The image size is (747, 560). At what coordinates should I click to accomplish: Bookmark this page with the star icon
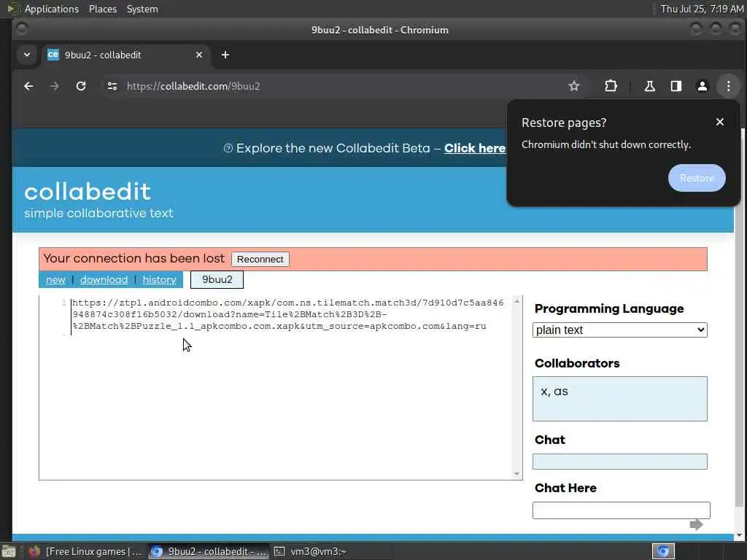click(574, 86)
